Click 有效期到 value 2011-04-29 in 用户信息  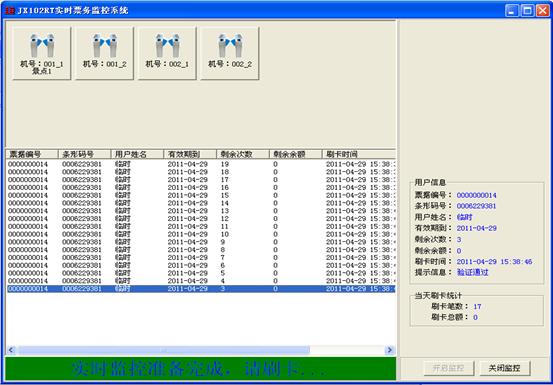coord(476,228)
